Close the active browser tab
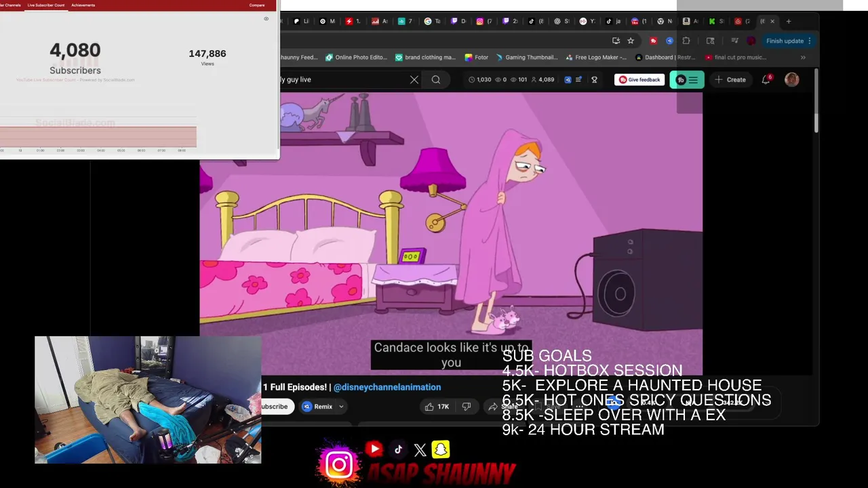This screenshot has height=488, width=868. point(772,21)
